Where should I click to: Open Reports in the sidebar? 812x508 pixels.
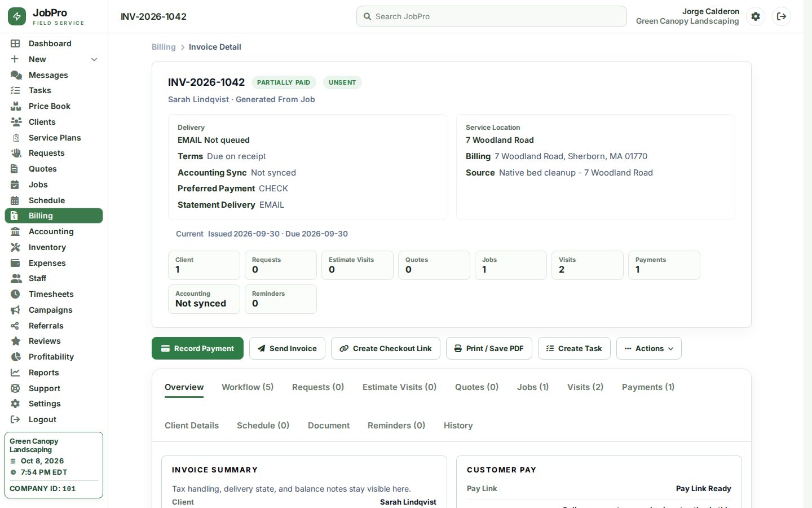pyautogui.click(x=54, y=373)
